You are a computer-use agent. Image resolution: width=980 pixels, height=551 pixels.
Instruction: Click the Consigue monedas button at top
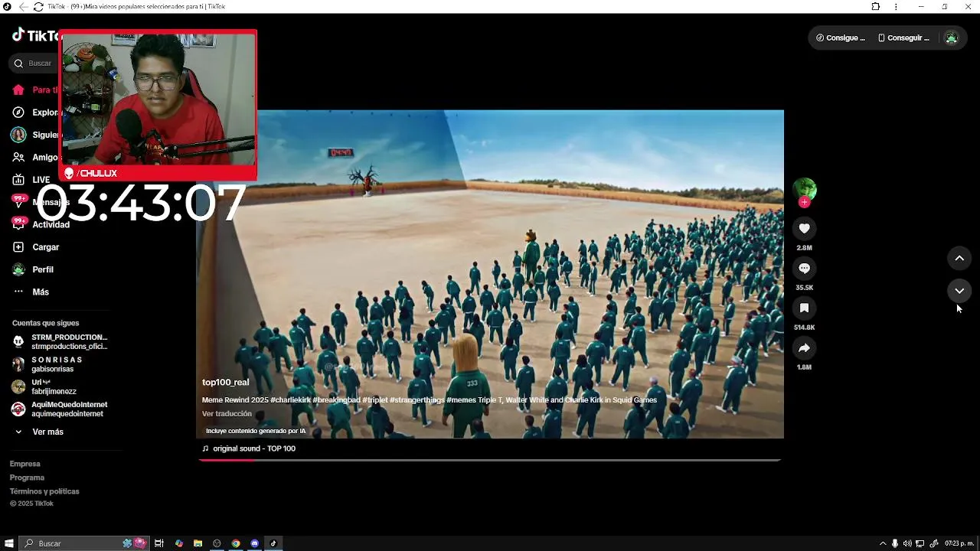coord(841,37)
